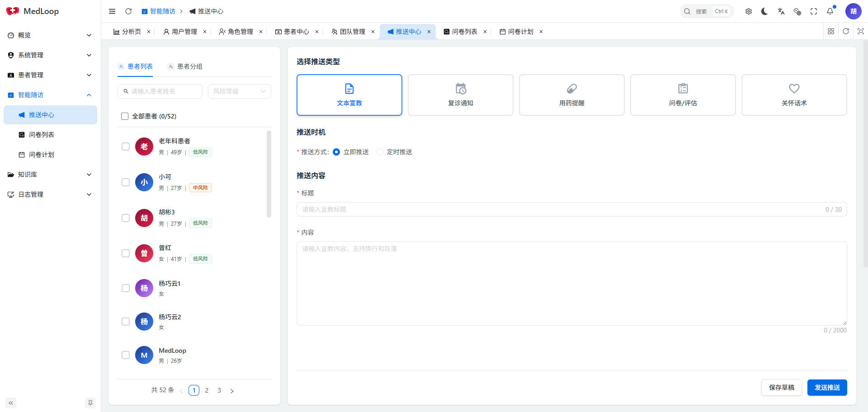Screen dimensions: 868x412
Task: Enter fullscreen via expand icon
Action: click(x=814, y=11)
